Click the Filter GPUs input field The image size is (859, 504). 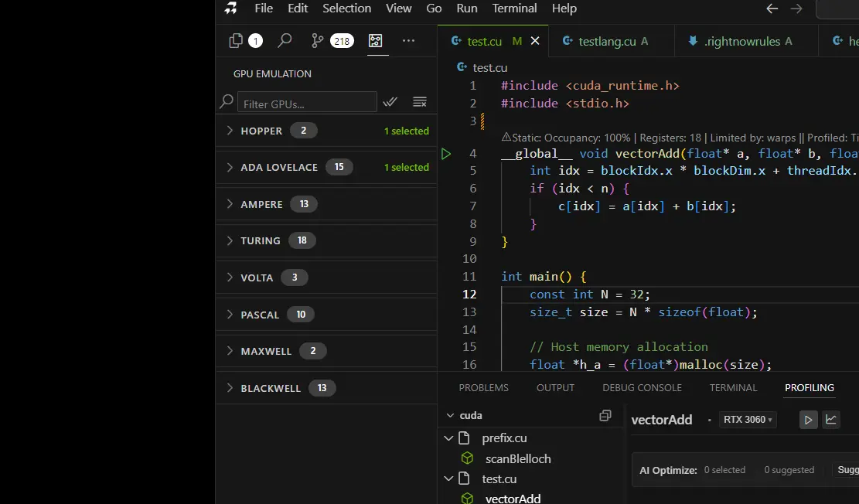(307, 103)
